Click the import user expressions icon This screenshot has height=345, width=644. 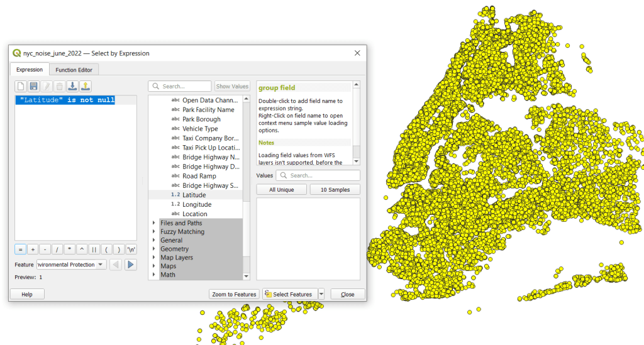[72, 86]
